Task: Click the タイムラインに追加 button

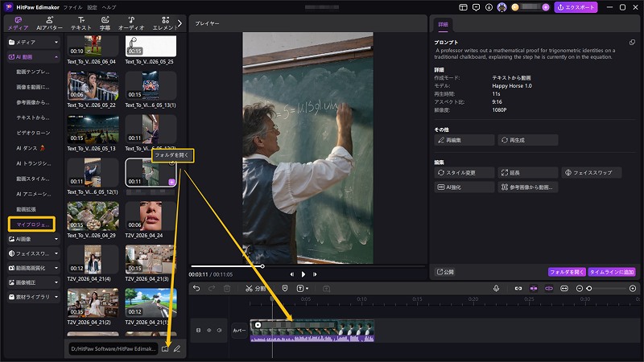Action: [612, 272]
